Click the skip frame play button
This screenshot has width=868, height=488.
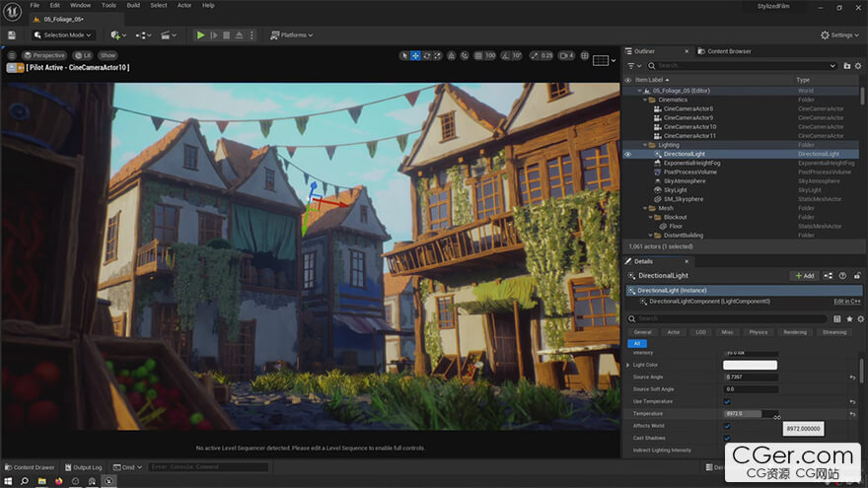pyautogui.click(x=214, y=35)
